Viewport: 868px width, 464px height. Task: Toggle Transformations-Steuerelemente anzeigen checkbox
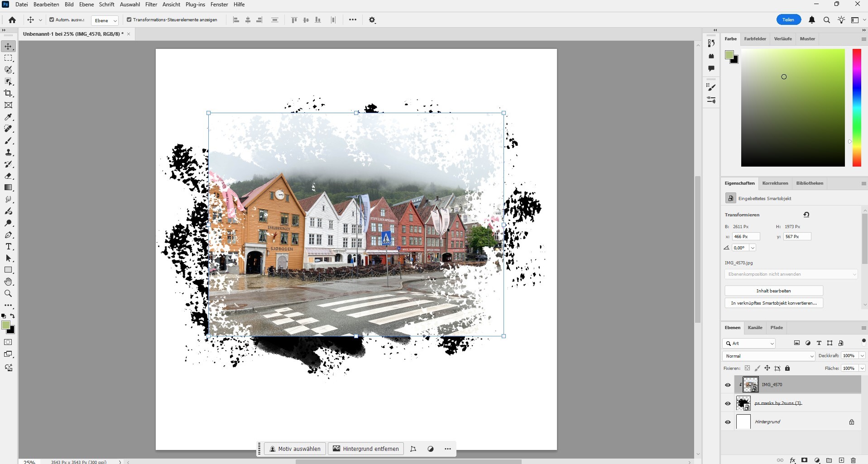[129, 20]
